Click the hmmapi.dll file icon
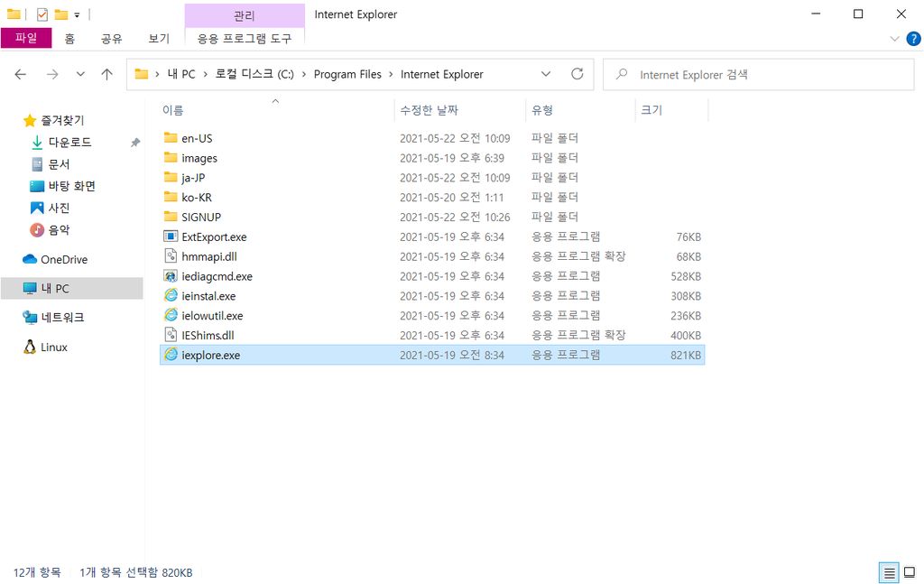The width and height of the screenshot is (924, 584). point(171,255)
